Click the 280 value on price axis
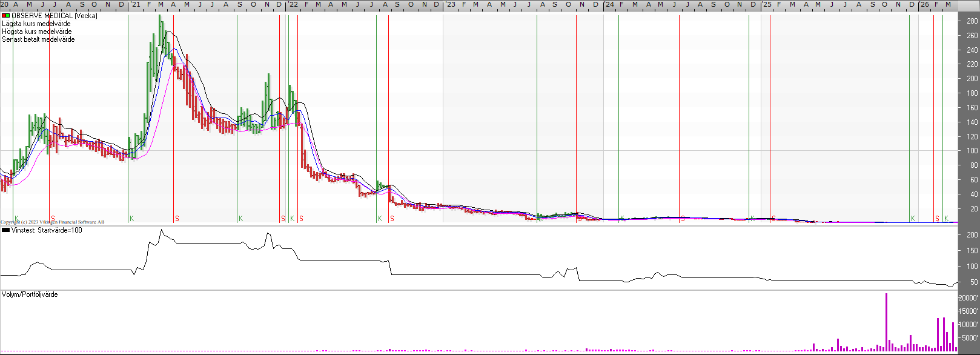The height and width of the screenshot is (355, 980). click(972, 21)
